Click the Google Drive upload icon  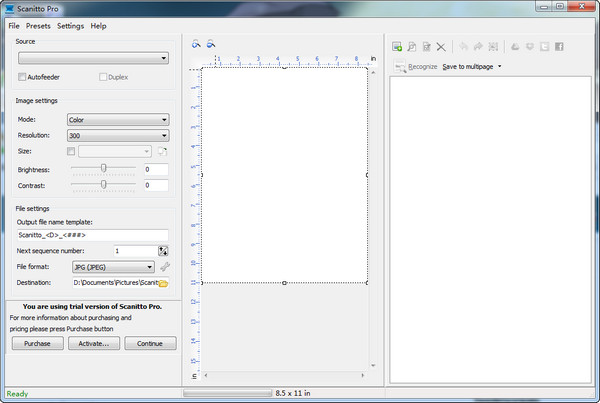point(515,47)
